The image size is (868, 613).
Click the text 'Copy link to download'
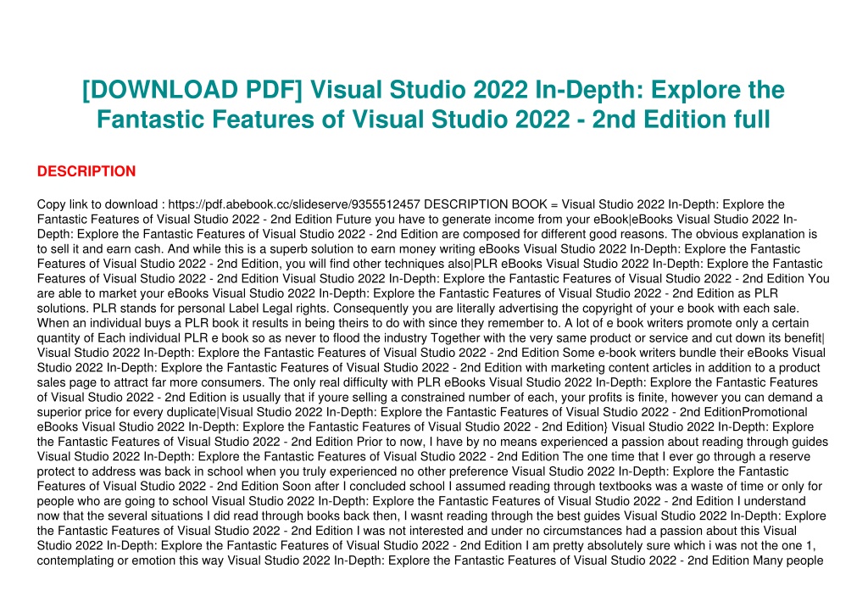(97, 204)
